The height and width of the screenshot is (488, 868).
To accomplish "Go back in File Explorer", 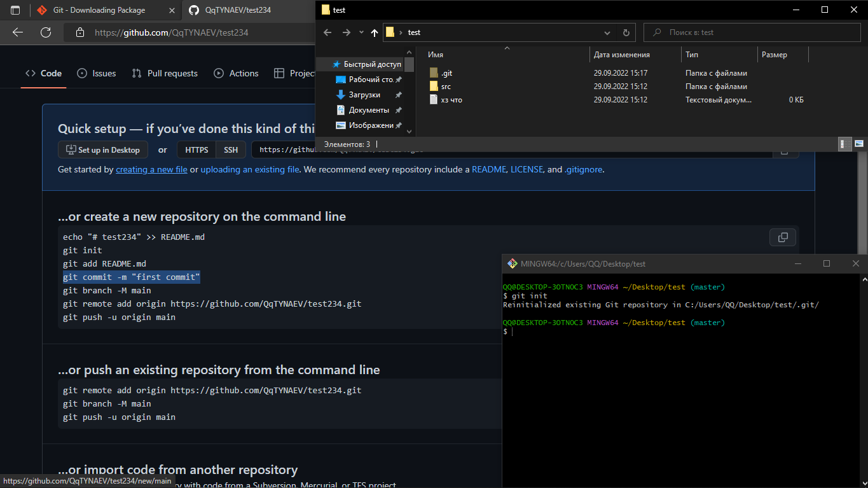I will coord(327,32).
